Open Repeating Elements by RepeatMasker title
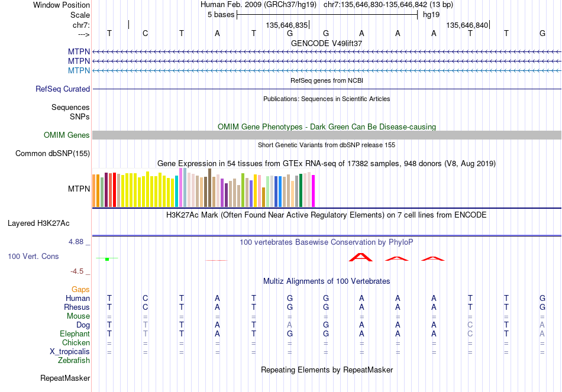 coord(327,370)
